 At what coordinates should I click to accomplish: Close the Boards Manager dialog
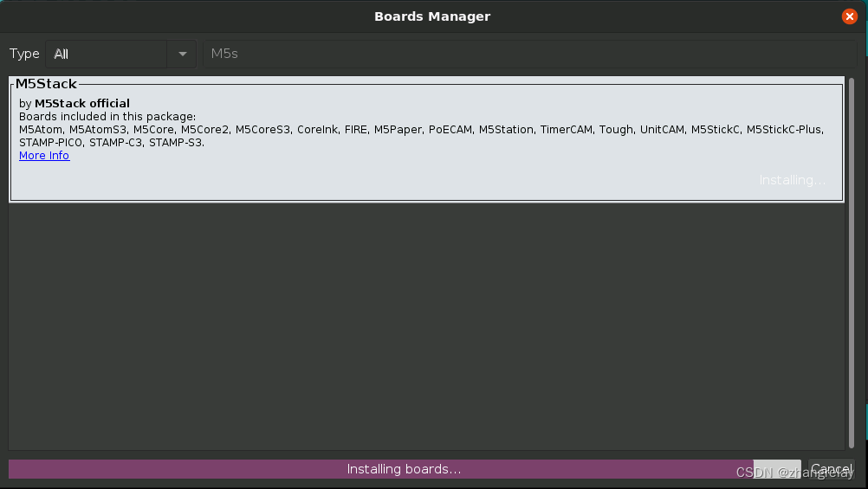coord(849,16)
